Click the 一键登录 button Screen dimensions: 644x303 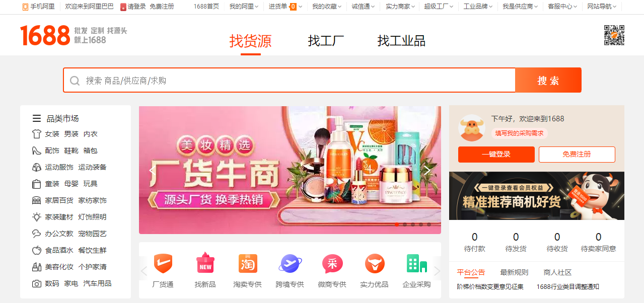[496, 155]
